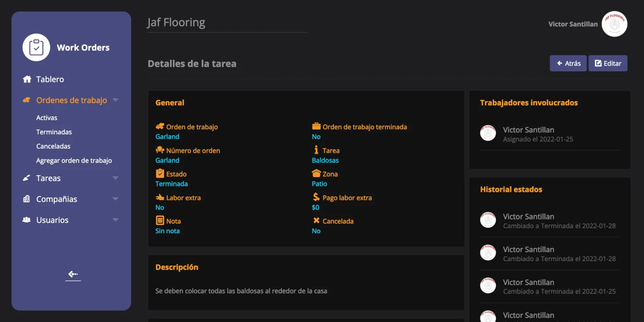Click the Ordenes de trabajo truck icon

click(x=27, y=100)
